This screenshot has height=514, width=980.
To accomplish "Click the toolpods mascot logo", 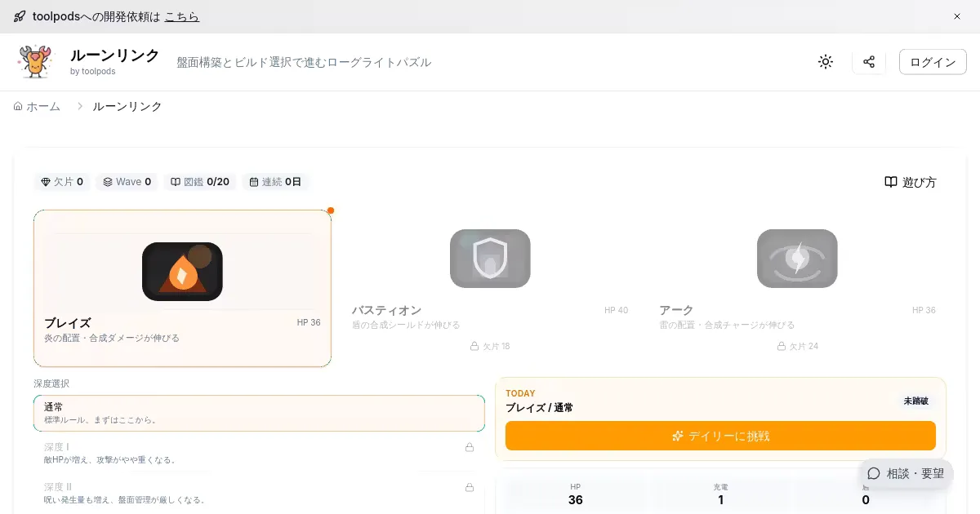I will [x=34, y=62].
